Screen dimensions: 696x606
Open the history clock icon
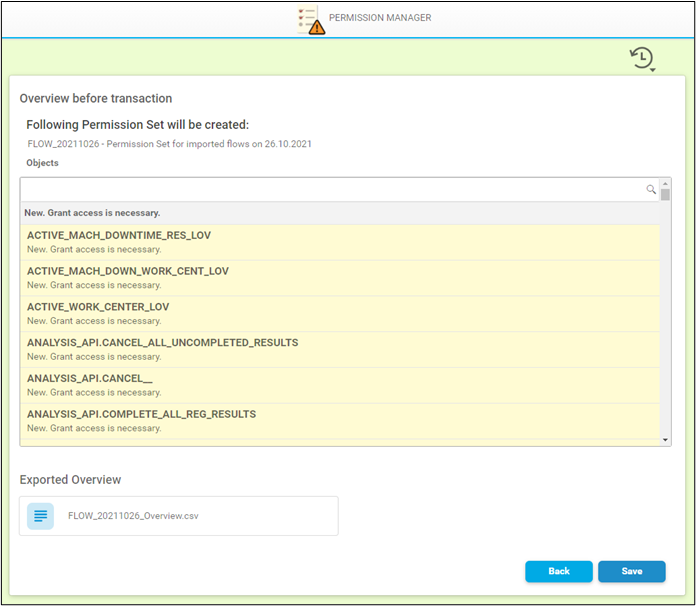click(641, 58)
